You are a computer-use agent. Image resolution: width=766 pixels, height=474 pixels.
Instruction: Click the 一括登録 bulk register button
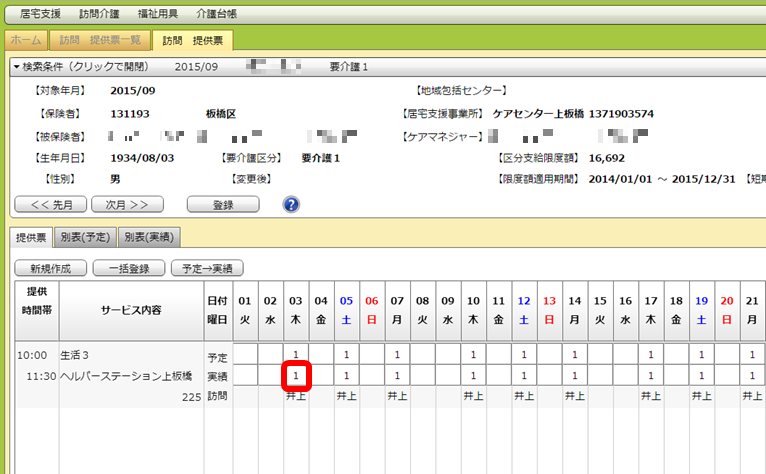tap(127, 268)
